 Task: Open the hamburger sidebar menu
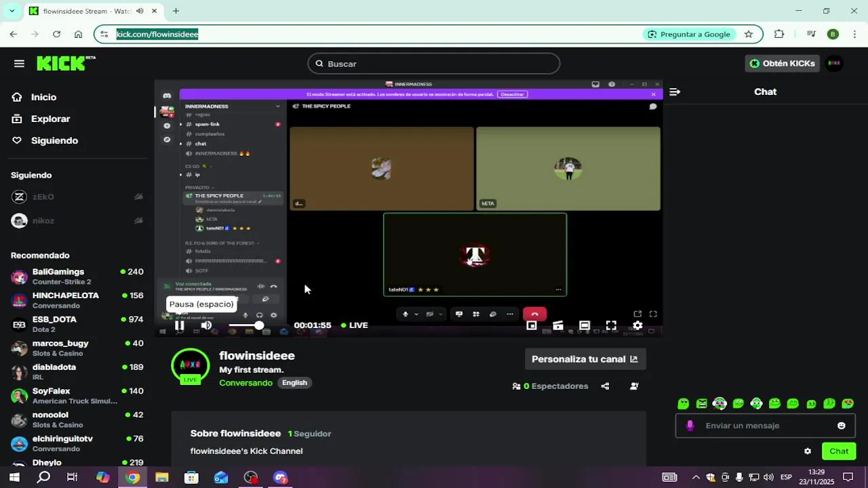(19, 64)
